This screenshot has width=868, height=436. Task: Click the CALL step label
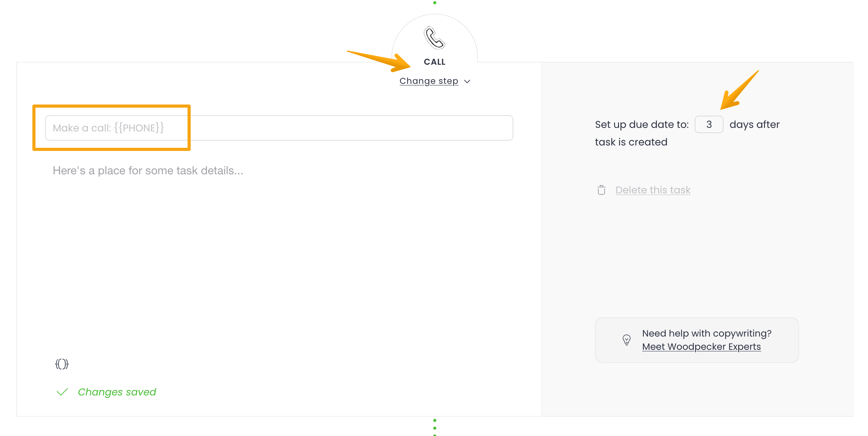click(x=434, y=62)
